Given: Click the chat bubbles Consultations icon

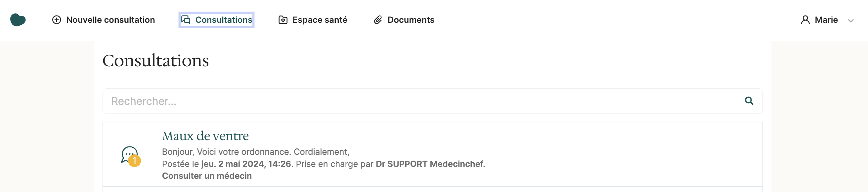Looking at the screenshot, I should tap(186, 20).
